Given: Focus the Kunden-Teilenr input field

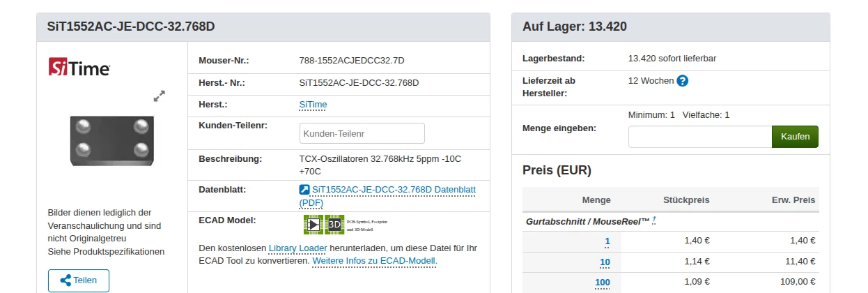Looking at the screenshot, I should pos(362,133).
